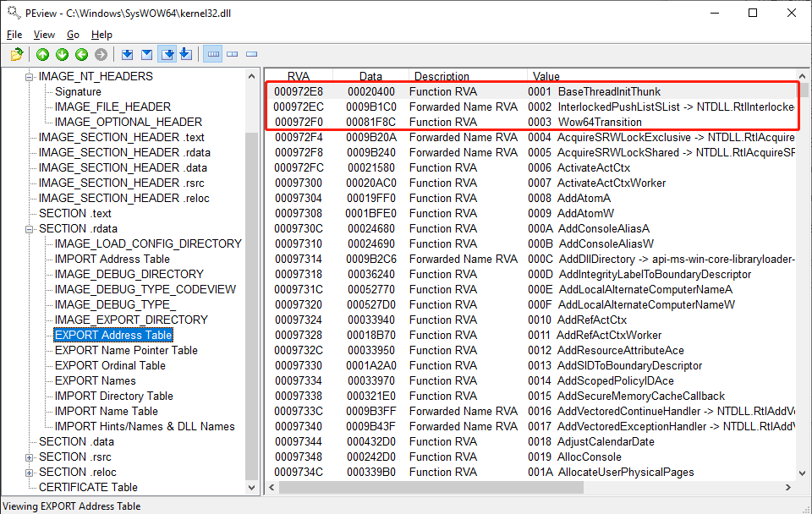Collapse the IMAGE_NT_HEADERS tree node
Screen dimensions: 812x514
pyautogui.click(x=30, y=76)
